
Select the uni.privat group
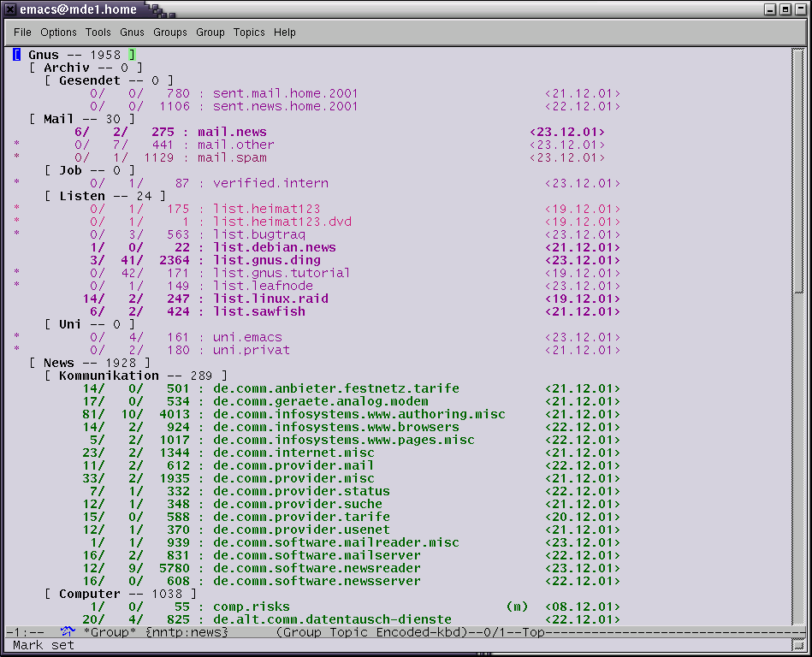pos(252,350)
